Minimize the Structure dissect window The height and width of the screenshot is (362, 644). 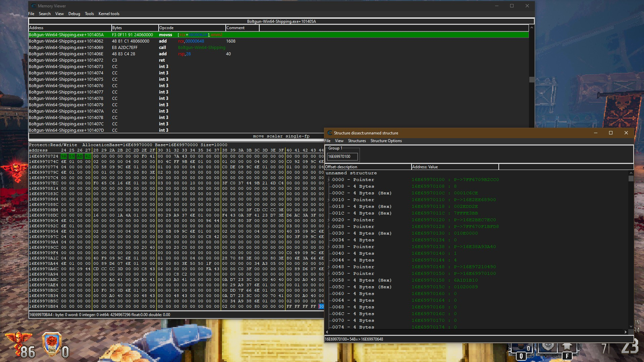click(595, 133)
